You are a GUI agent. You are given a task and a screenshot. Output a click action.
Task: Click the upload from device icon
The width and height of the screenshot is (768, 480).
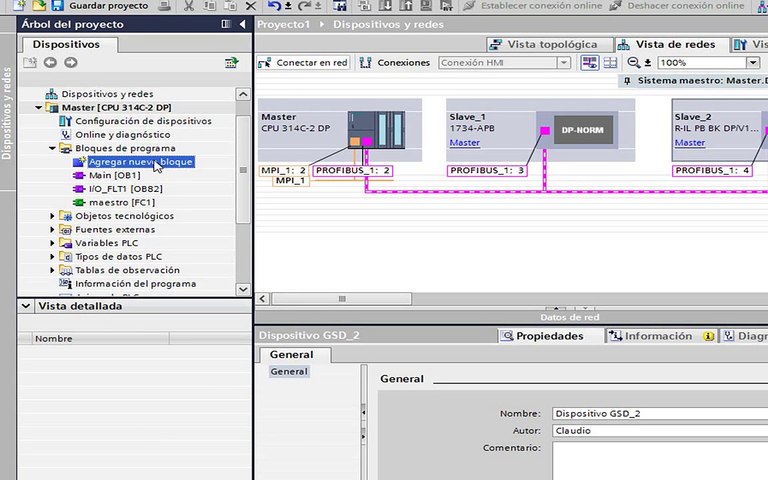tap(406, 6)
